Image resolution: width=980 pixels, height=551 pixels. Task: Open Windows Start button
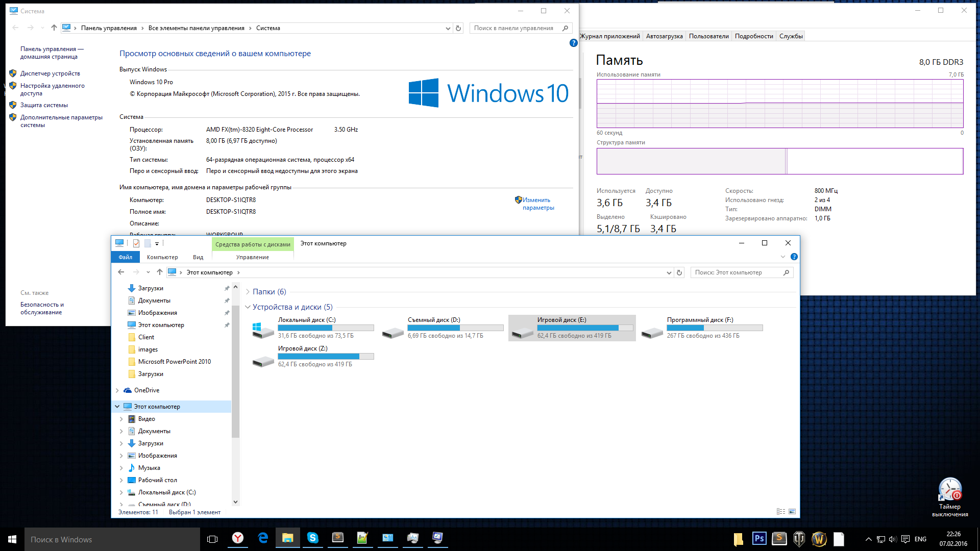tap(12, 539)
